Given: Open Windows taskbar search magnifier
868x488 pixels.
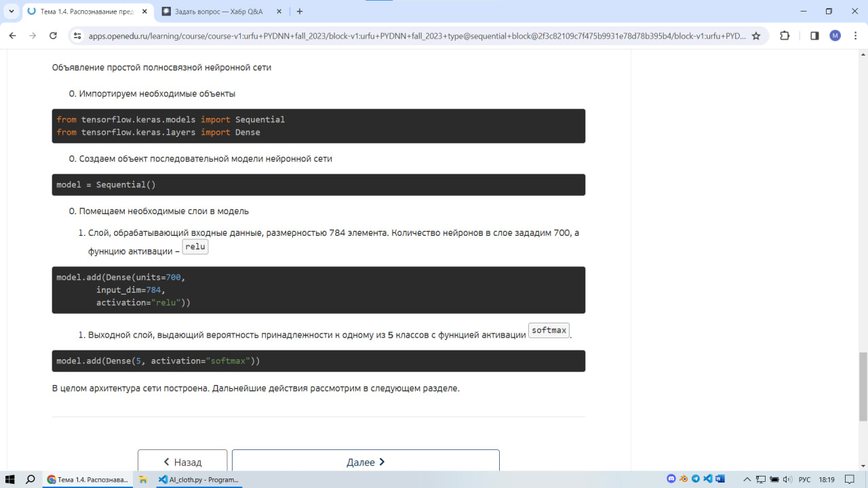Looking at the screenshot, I should pos(31,479).
